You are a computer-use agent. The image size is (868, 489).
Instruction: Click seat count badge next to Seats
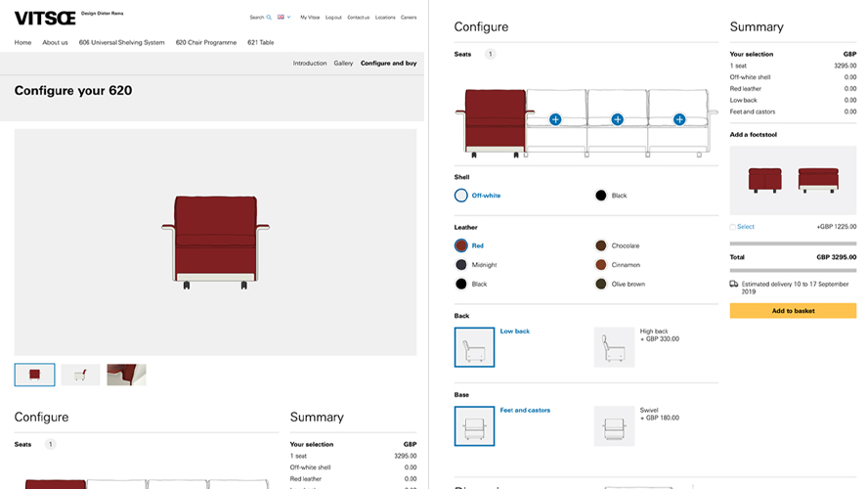490,54
